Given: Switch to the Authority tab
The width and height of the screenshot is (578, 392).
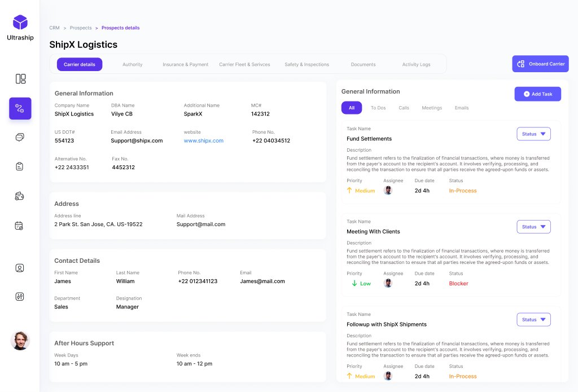Looking at the screenshot, I should (132, 64).
